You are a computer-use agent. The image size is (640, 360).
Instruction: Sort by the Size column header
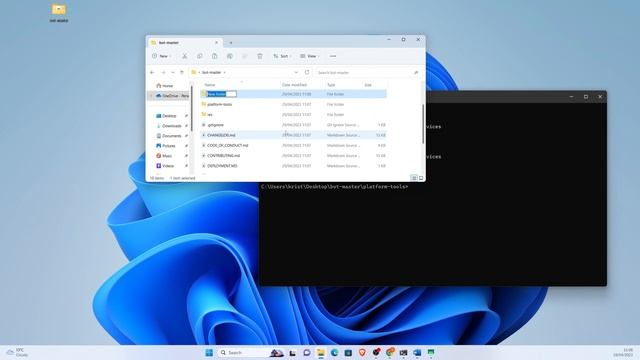pyautogui.click(x=368, y=84)
